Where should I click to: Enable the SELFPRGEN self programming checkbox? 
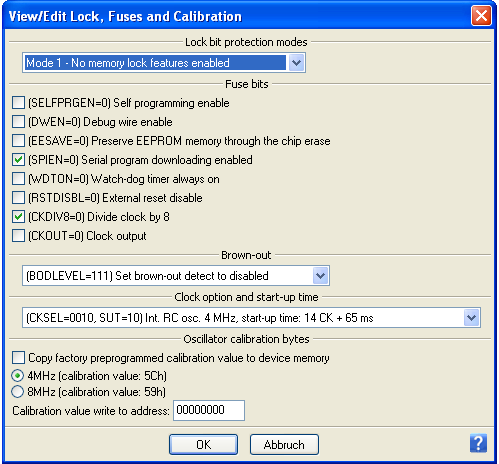click(18, 103)
